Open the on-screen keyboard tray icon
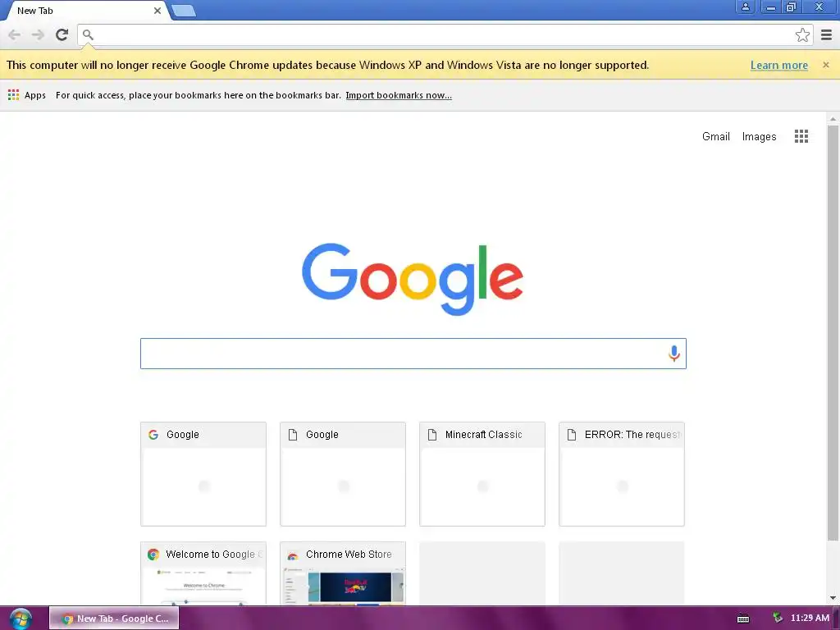 (743, 619)
